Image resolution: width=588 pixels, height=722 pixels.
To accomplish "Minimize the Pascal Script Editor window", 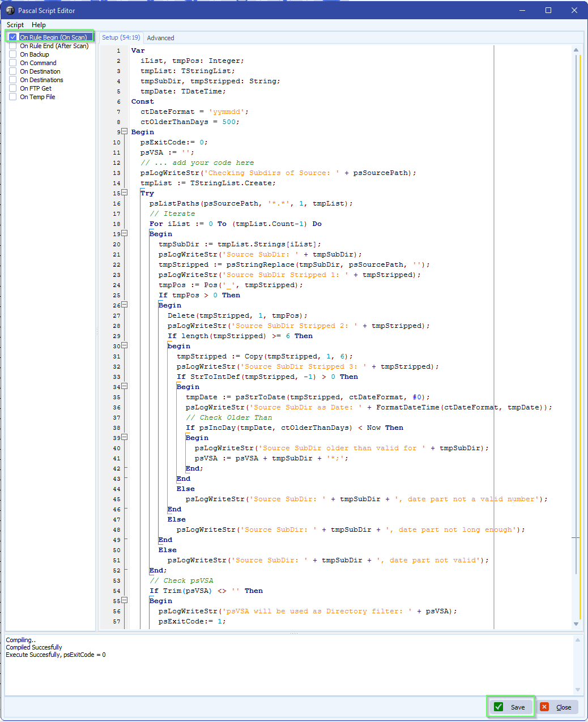I will point(522,10).
